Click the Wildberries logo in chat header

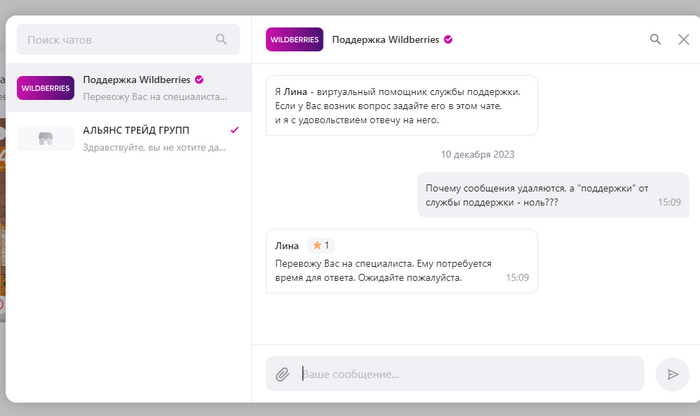pyautogui.click(x=295, y=39)
